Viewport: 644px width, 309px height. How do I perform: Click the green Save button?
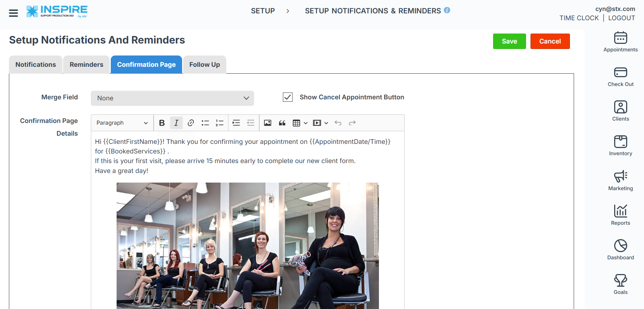coord(509,41)
